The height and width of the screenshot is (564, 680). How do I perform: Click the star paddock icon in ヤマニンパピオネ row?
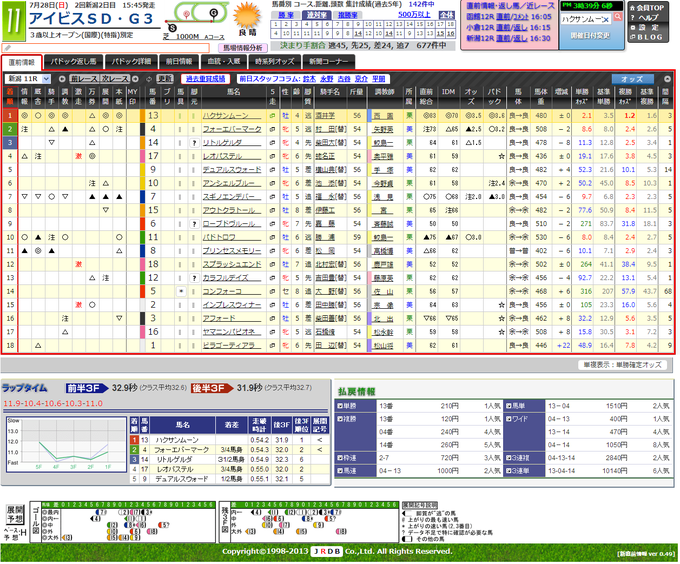pyautogui.click(x=501, y=332)
